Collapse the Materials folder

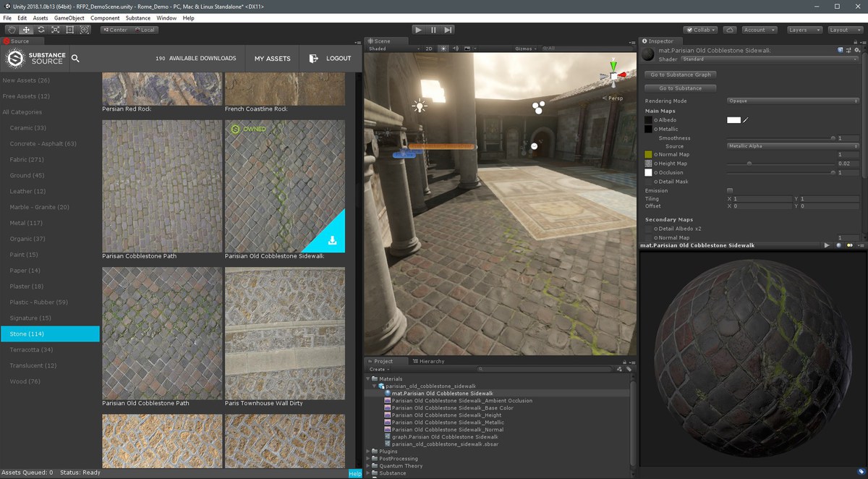[x=368, y=378]
